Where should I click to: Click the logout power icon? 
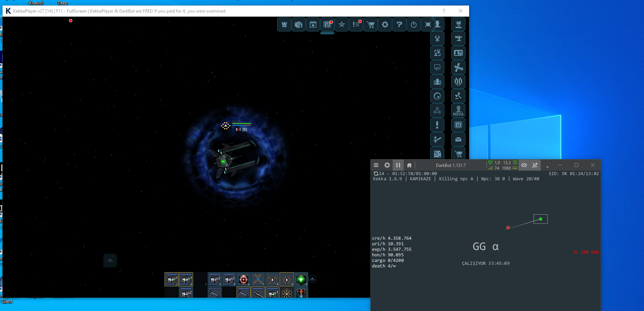pos(414,24)
